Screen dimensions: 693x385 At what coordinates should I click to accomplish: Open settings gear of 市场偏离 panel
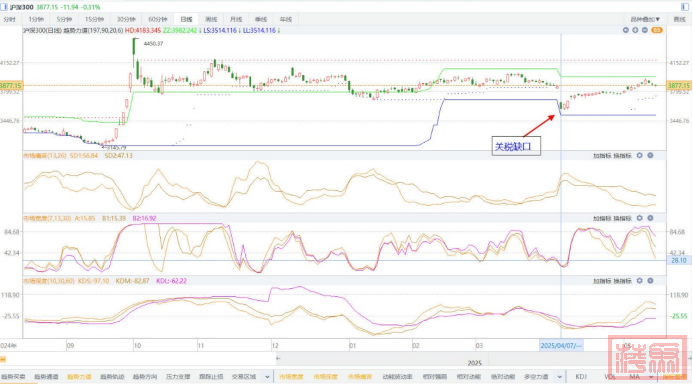640,156
